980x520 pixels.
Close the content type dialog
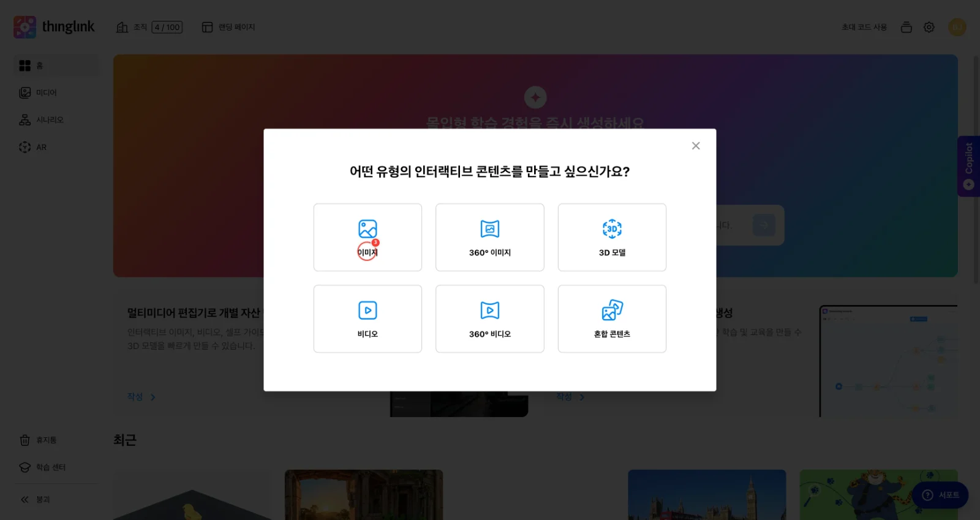click(x=696, y=146)
